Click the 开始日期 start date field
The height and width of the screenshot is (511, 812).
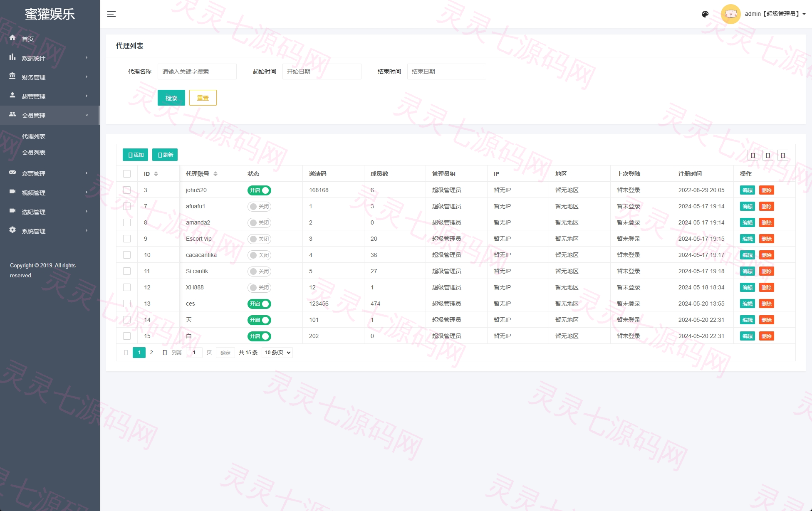click(322, 72)
